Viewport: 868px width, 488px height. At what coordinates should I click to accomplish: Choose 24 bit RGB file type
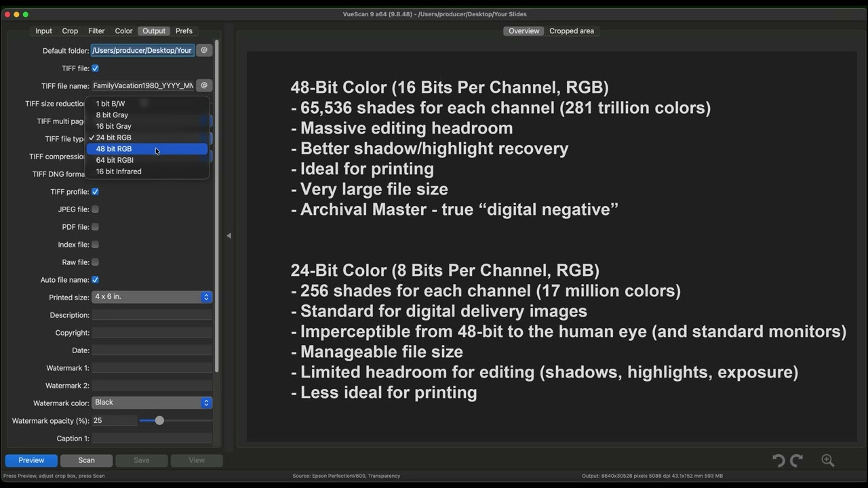(x=147, y=138)
